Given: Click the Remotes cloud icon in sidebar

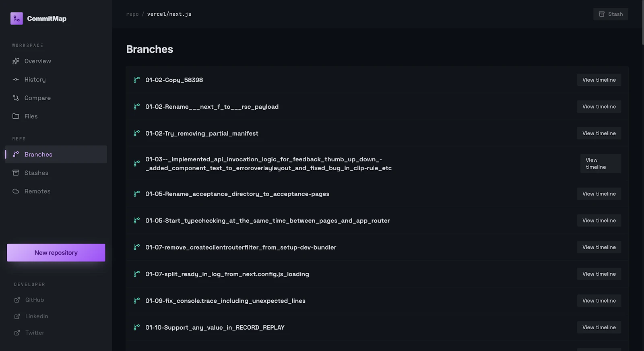Looking at the screenshot, I should [16, 191].
